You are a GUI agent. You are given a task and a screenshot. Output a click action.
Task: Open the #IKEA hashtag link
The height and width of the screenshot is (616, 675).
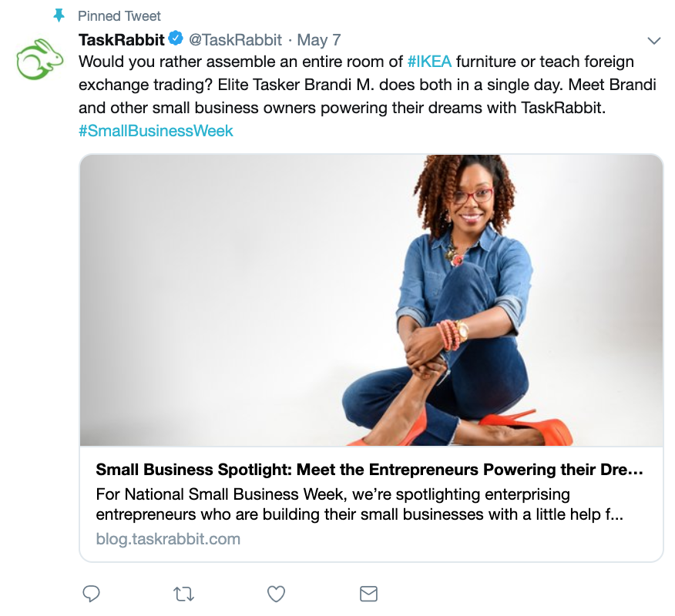coord(429,62)
